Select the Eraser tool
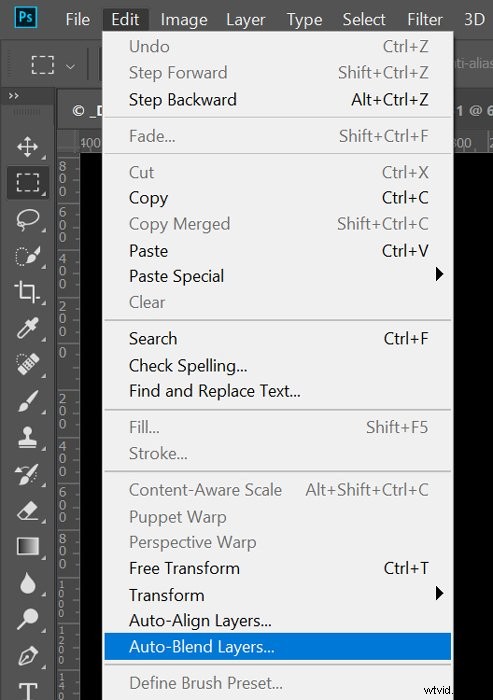 click(x=28, y=511)
